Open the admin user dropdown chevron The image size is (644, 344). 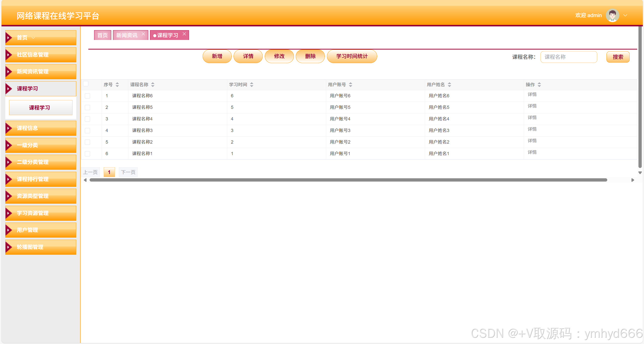[x=625, y=16]
